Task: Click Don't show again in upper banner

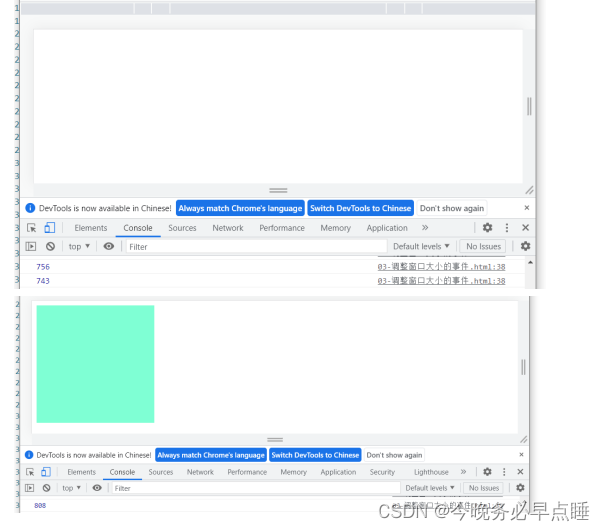Action: [452, 208]
